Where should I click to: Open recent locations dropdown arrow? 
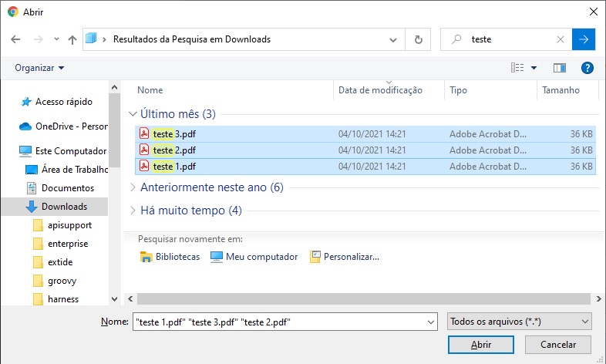pos(57,39)
